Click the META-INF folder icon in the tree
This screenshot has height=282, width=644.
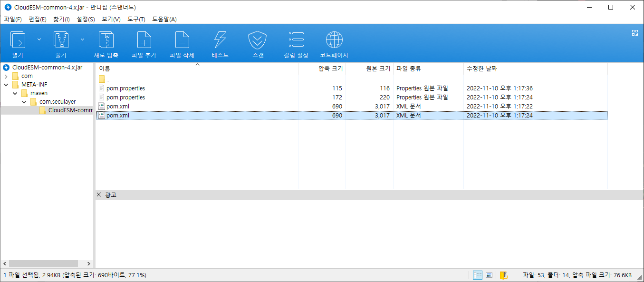pos(15,85)
